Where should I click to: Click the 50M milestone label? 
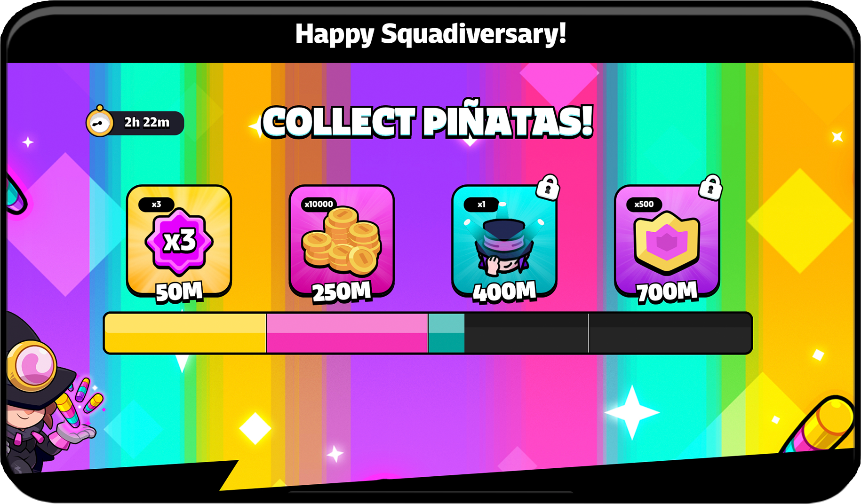[179, 291]
